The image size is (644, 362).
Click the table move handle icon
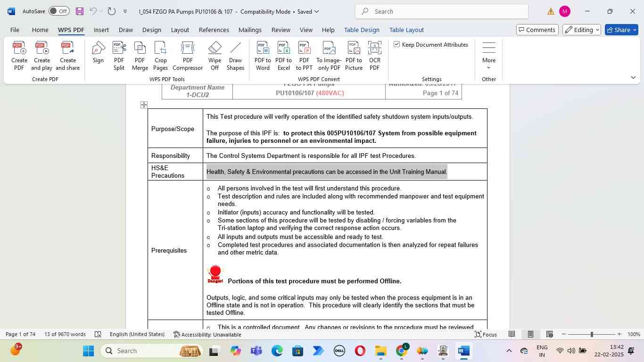[x=144, y=105]
